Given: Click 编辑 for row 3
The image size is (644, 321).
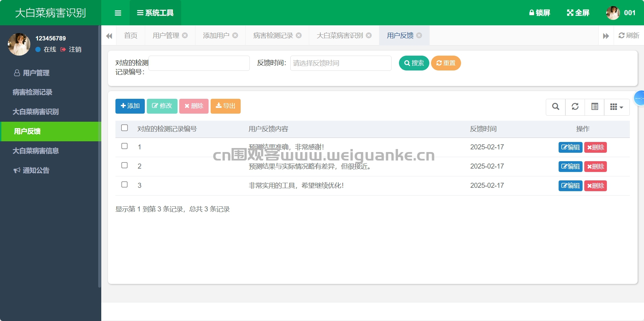Looking at the screenshot, I should (570, 186).
